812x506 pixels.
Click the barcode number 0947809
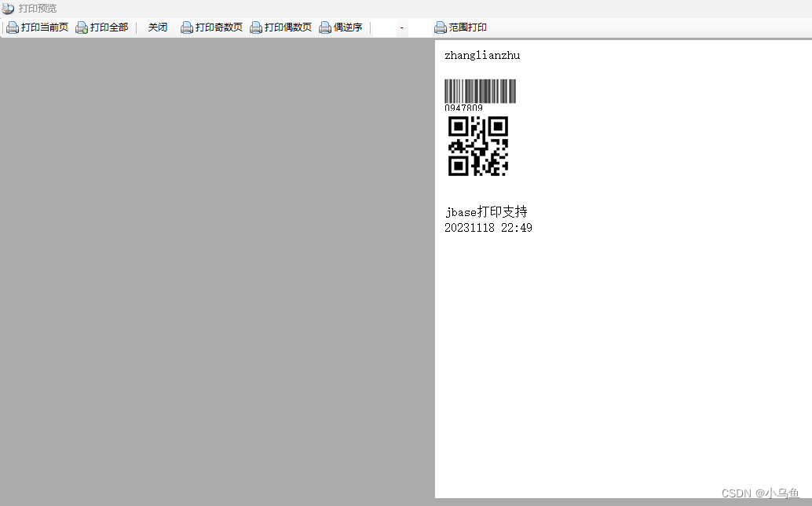tap(463, 108)
